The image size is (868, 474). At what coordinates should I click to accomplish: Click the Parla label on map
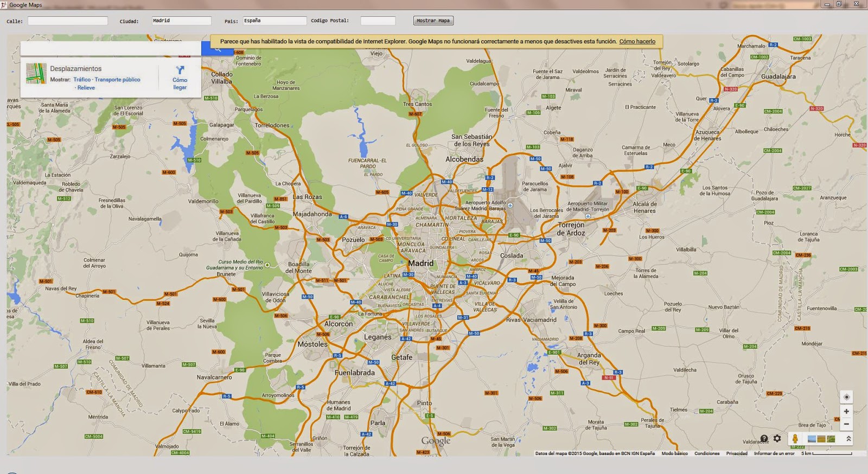[x=378, y=423]
